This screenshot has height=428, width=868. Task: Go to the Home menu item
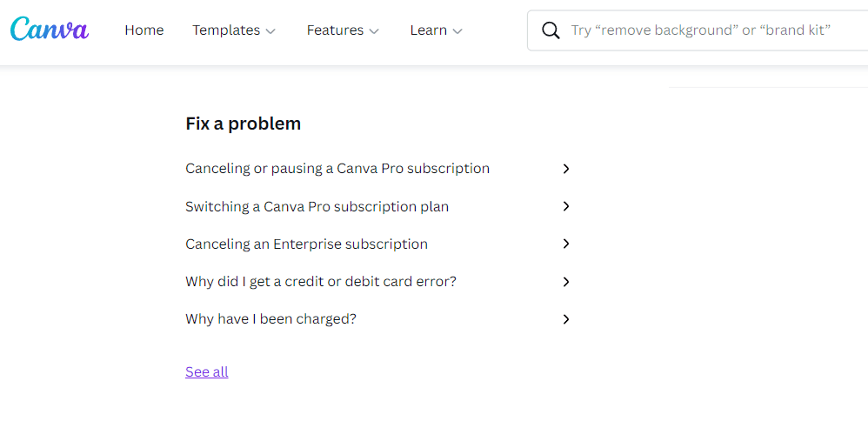[x=144, y=30]
